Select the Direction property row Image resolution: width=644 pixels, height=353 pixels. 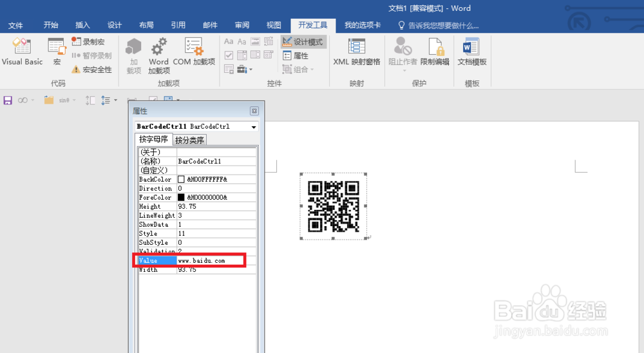pos(197,188)
